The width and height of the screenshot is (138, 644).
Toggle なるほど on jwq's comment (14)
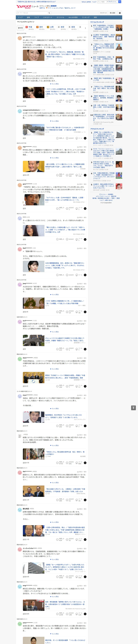coord(70,312)
